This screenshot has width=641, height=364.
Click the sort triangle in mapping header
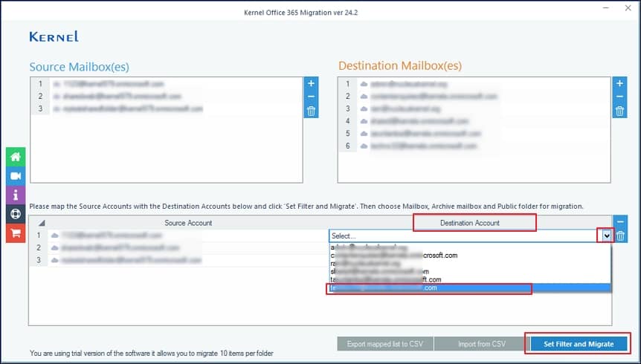tap(42, 223)
